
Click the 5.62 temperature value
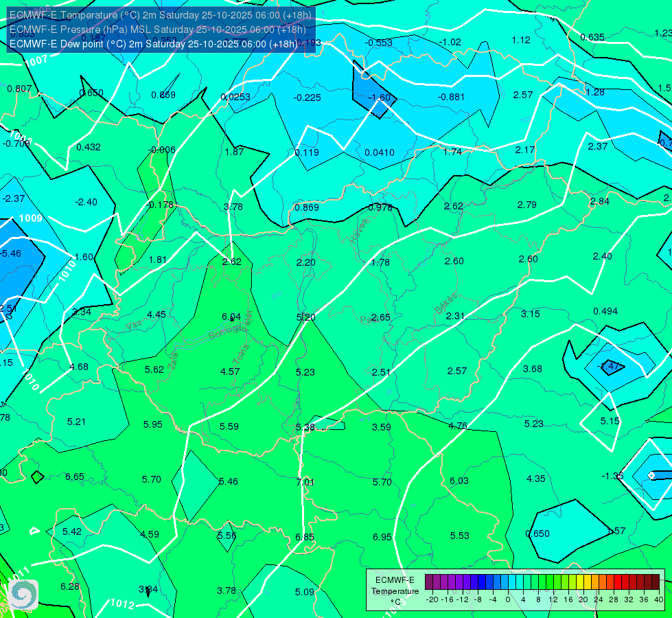(x=154, y=369)
